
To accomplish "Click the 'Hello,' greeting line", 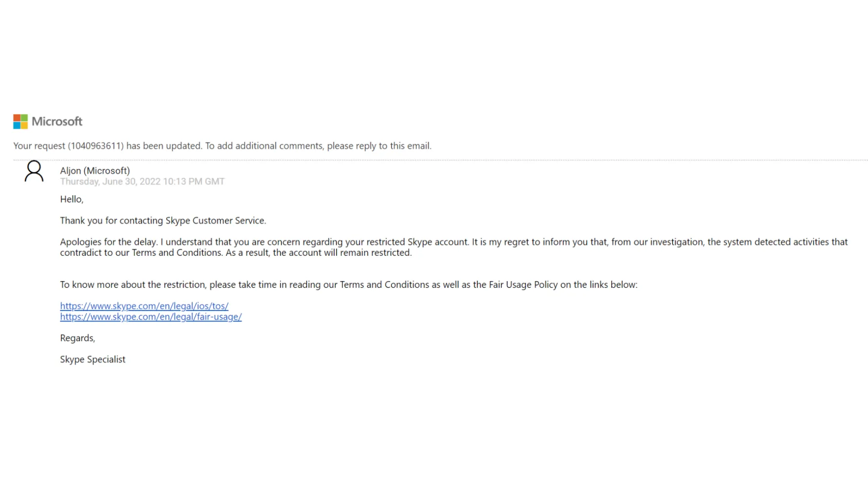I will coord(72,199).
